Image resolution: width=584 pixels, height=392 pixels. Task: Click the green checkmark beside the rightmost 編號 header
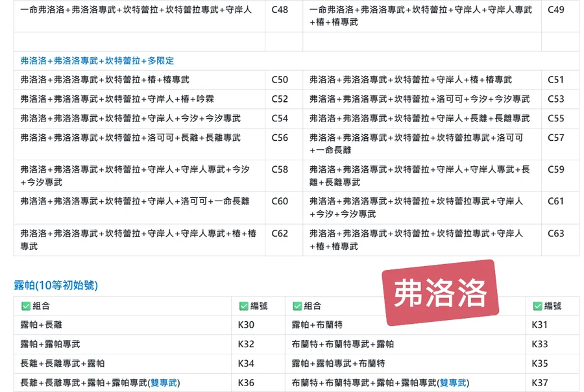click(537, 306)
